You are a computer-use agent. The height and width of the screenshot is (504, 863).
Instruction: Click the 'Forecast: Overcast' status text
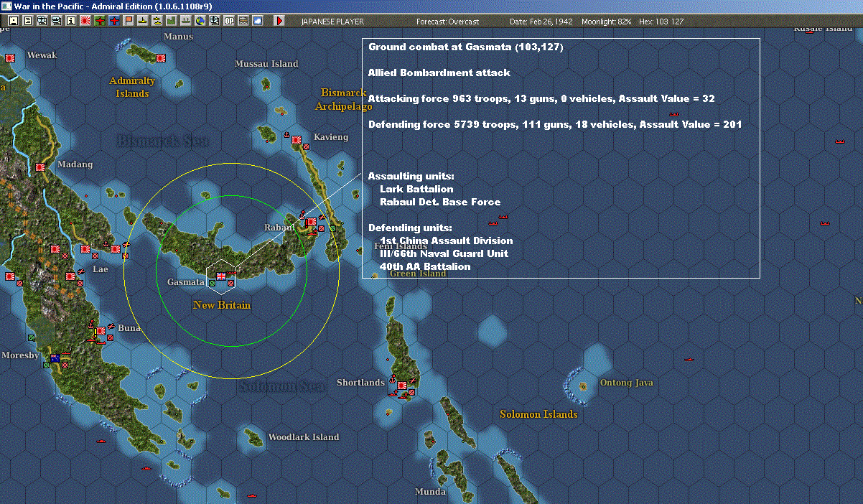click(x=447, y=22)
